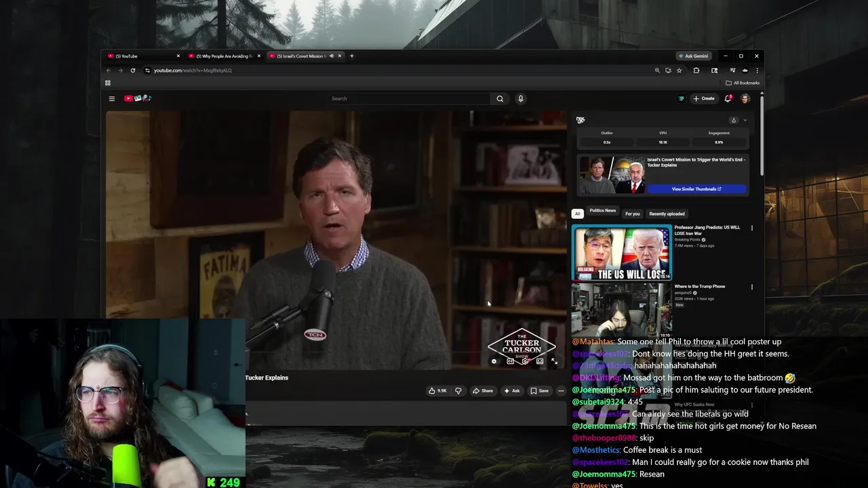View site information icon in address bar
Image resolution: width=868 pixels, height=488 pixels.
[147, 70]
